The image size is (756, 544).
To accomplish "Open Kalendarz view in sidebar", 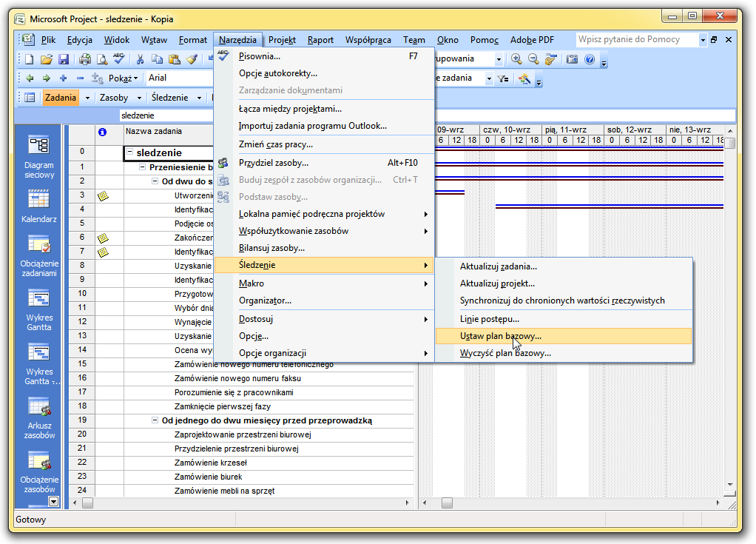I will (x=39, y=206).
